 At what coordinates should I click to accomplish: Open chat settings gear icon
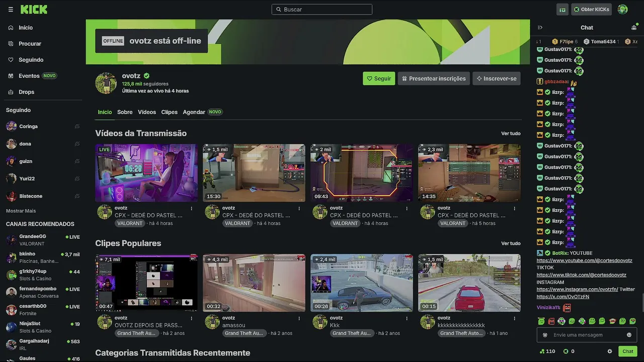(x=610, y=351)
